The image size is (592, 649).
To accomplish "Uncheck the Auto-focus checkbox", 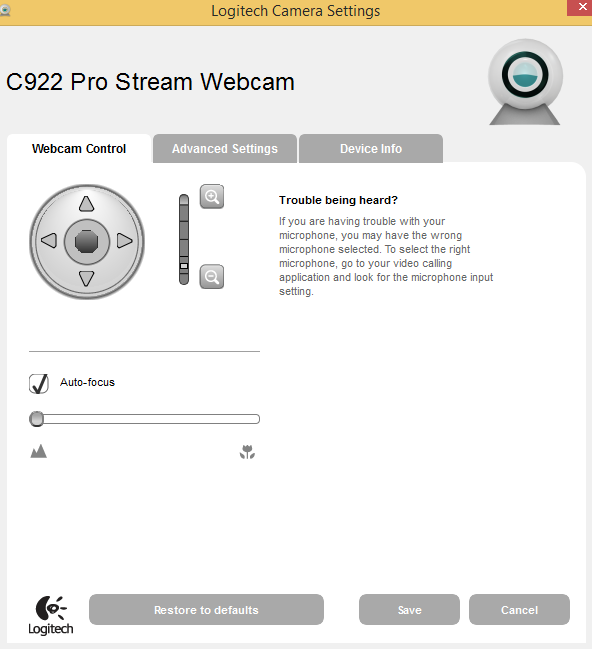I will pos(39,383).
